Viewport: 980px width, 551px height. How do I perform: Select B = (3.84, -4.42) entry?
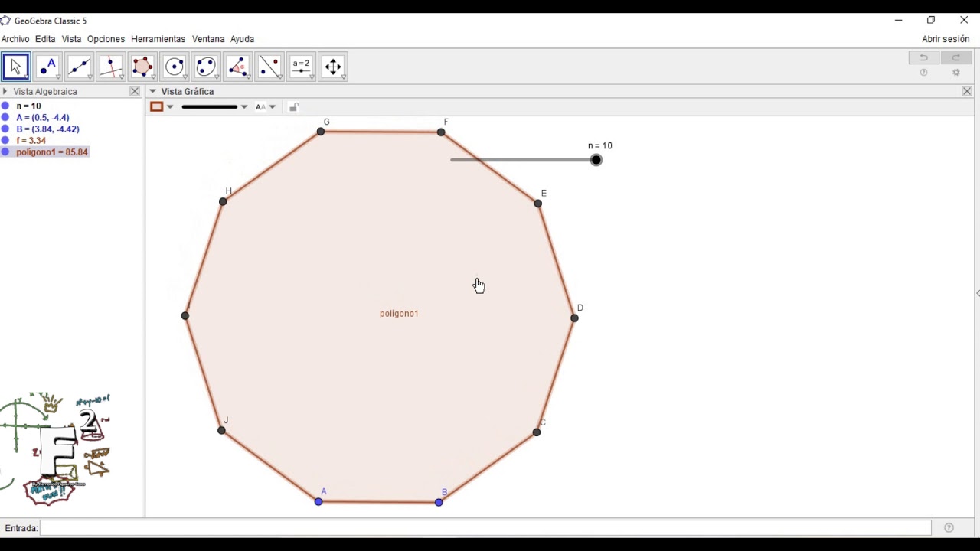click(47, 129)
